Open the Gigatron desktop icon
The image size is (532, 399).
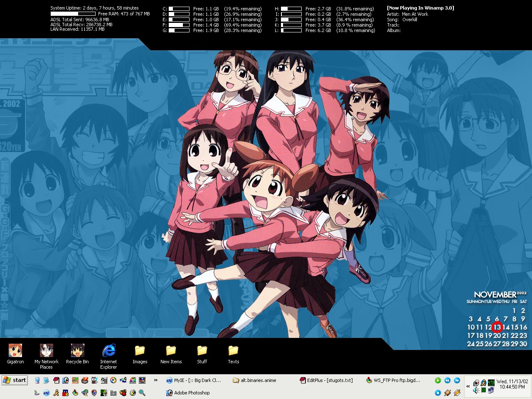pos(15,354)
